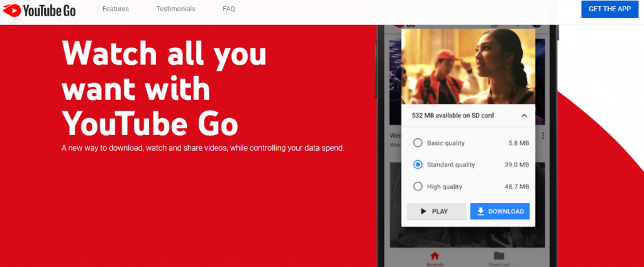Open the Download folder tab icon
The height and width of the screenshot is (267, 644).
point(499,256)
